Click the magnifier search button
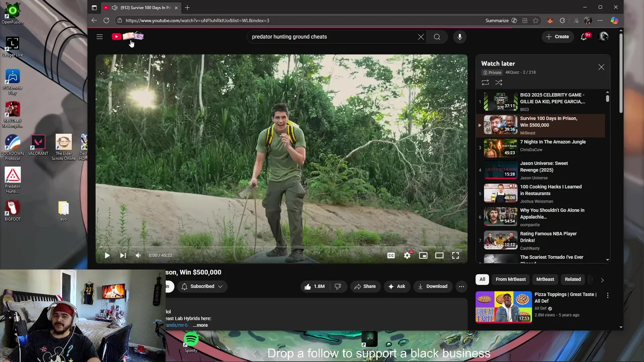The height and width of the screenshot is (362, 644). [437, 37]
